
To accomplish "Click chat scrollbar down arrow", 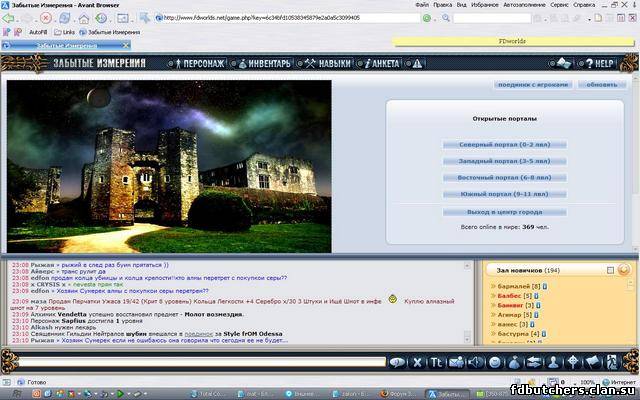I will (x=467, y=339).
